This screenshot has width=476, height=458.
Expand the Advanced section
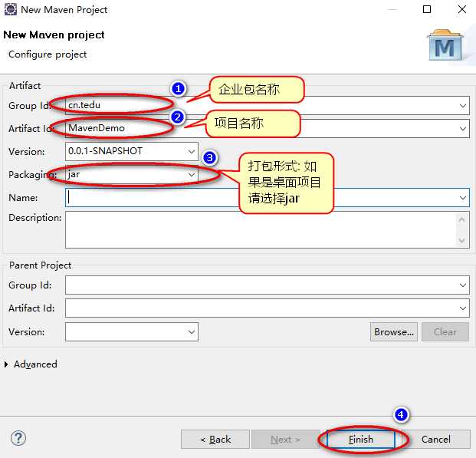6,364
